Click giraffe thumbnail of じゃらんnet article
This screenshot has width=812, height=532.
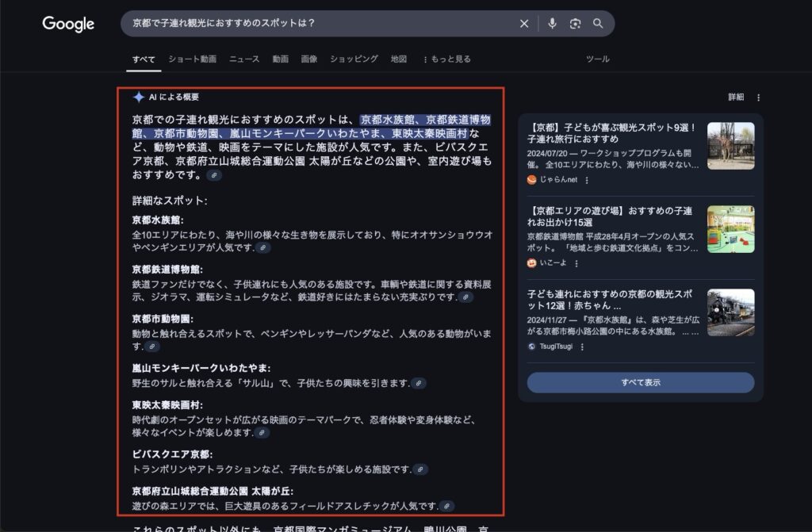coord(730,146)
